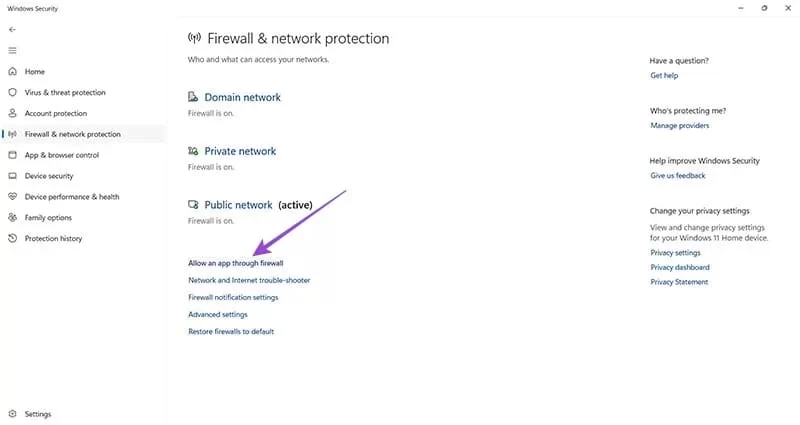The height and width of the screenshot is (425, 800).
Task: Click Allow an app through firewall
Action: [x=235, y=263]
